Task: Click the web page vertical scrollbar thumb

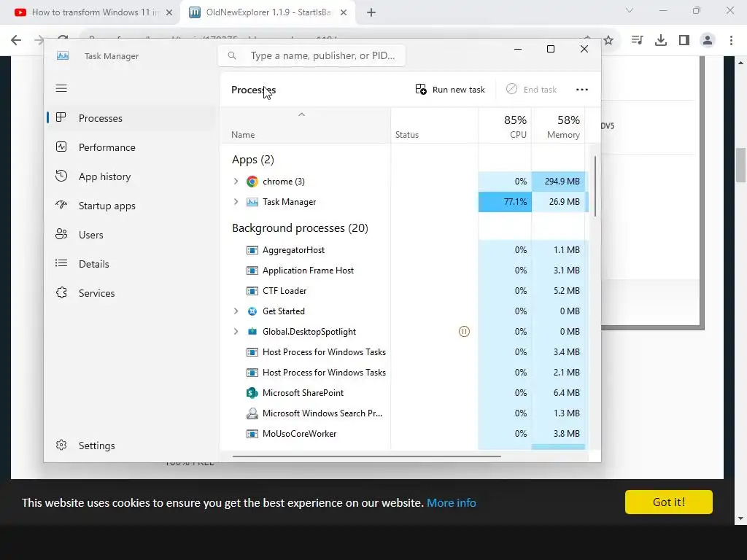Action: click(740, 166)
